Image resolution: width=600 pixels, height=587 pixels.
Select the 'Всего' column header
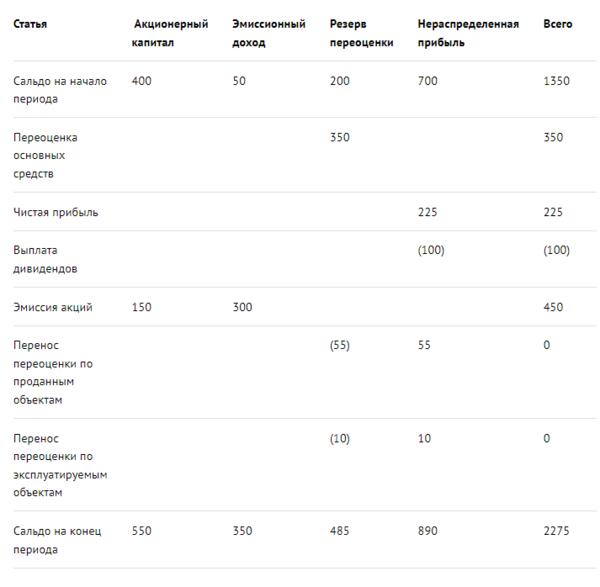point(558,24)
